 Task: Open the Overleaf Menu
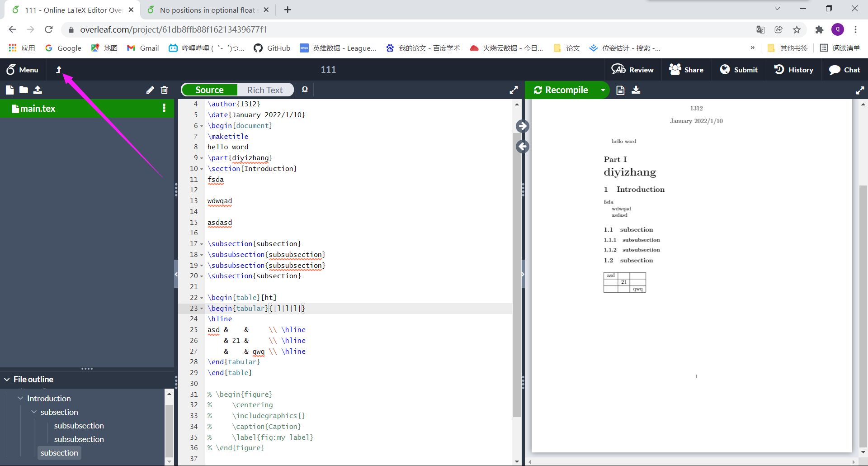22,70
